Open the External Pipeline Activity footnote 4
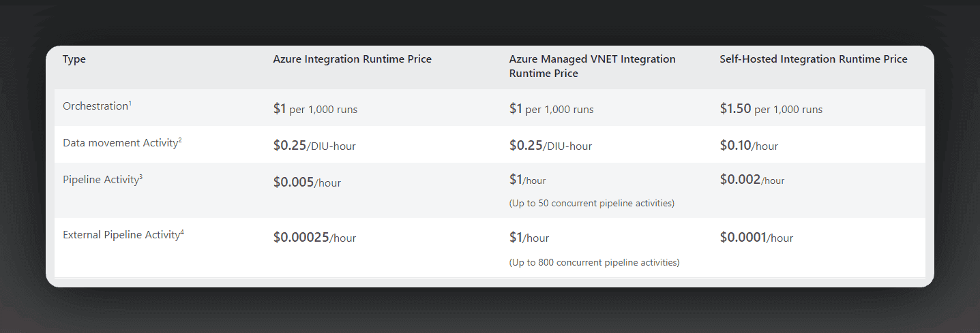Viewport: 980px width, 333px height. point(182,232)
